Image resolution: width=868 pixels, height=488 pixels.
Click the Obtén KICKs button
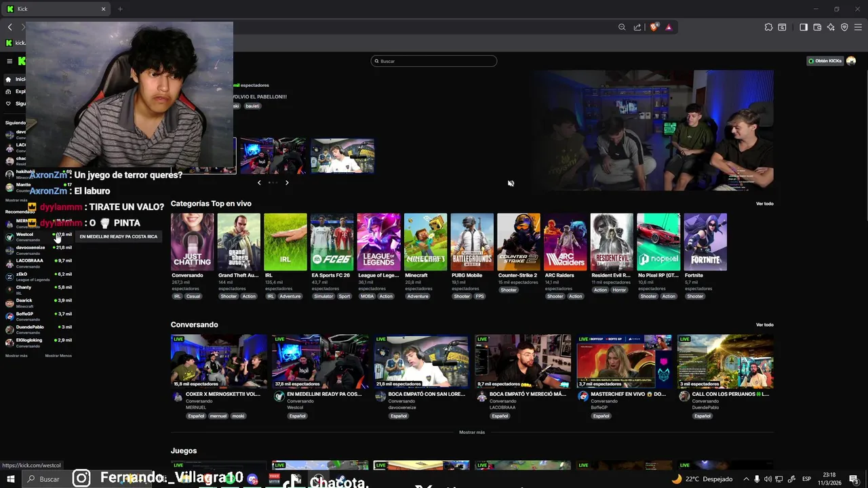825,61
